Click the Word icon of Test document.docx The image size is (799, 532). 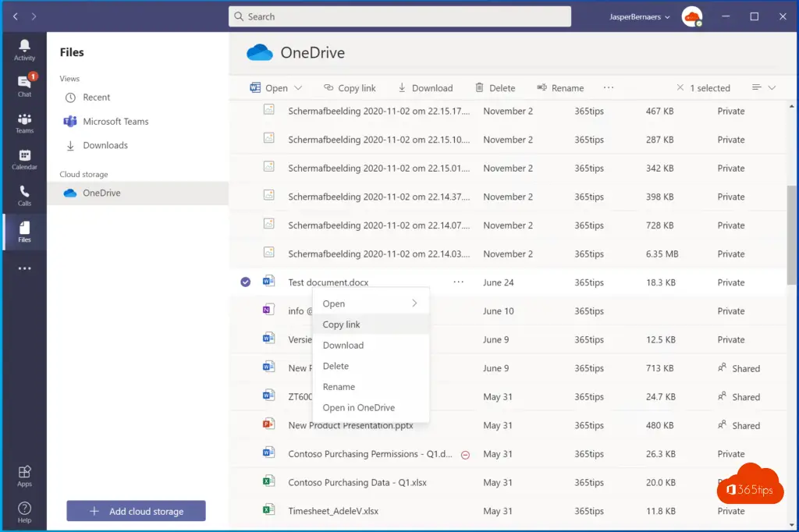tap(268, 281)
